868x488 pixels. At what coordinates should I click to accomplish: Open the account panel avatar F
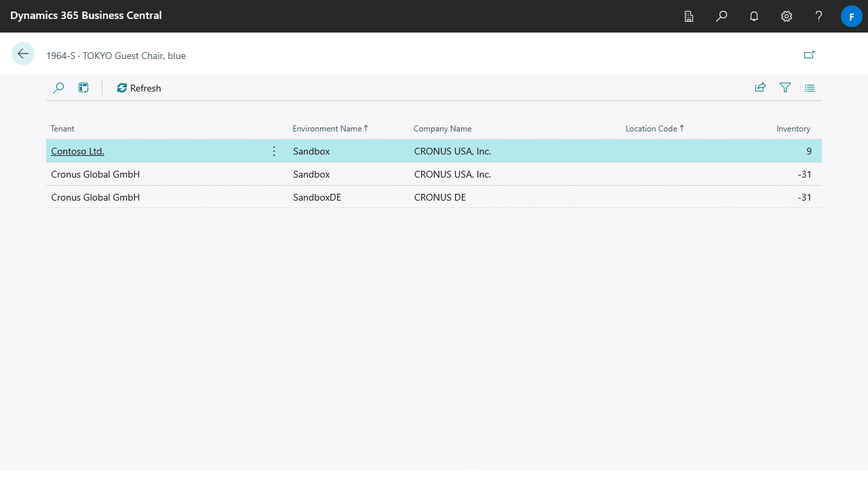[851, 16]
